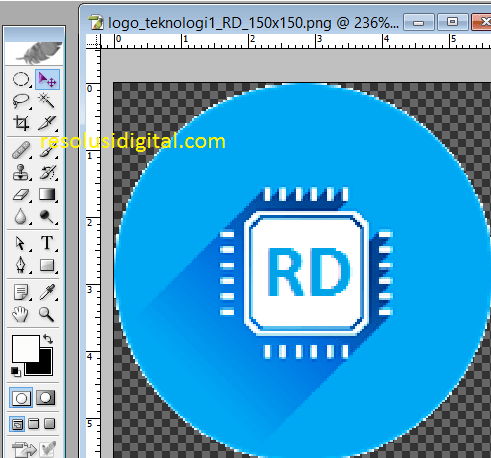Minimize the logo_teknologi1_RD document window

click(x=419, y=22)
